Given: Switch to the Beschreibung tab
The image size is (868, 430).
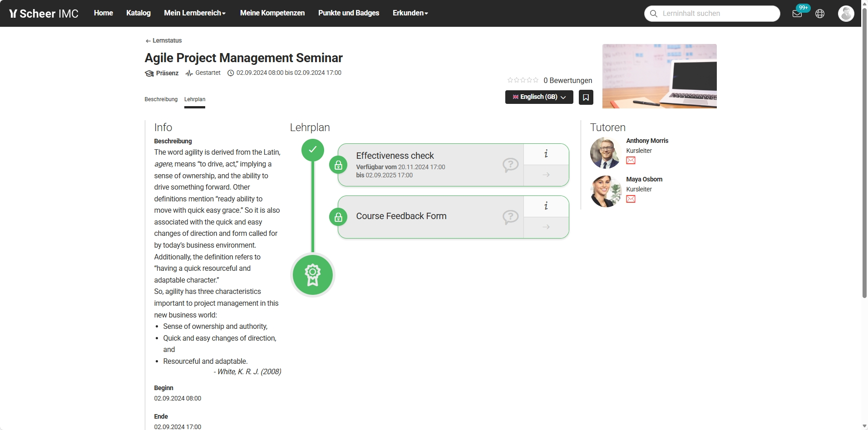Looking at the screenshot, I should [161, 99].
